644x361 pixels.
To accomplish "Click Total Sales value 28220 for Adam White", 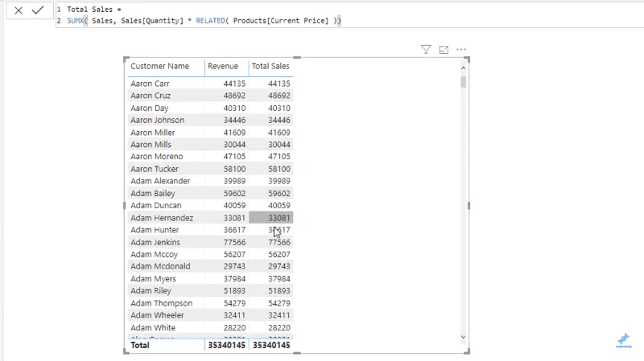I will pyautogui.click(x=279, y=327).
